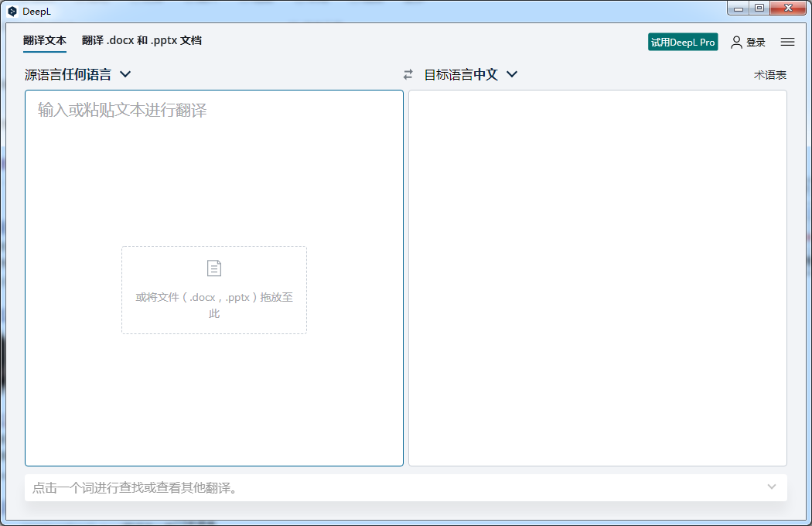The height and width of the screenshot is (526, 812).
Task: Expand the dictionary lookup bar chevron
Action: coord(771,487)
